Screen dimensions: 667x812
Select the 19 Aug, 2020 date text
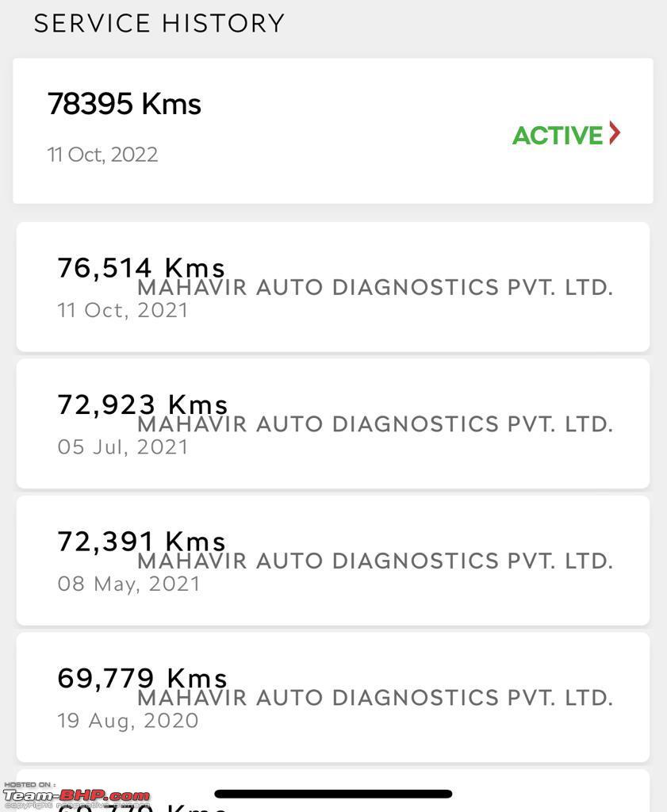(128, 721)
